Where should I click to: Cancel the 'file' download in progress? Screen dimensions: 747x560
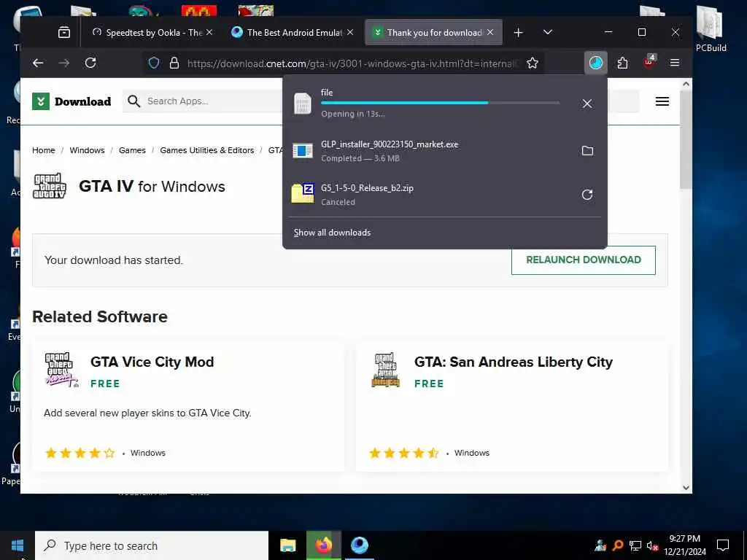pyautogui.click(x=587, y=104)
